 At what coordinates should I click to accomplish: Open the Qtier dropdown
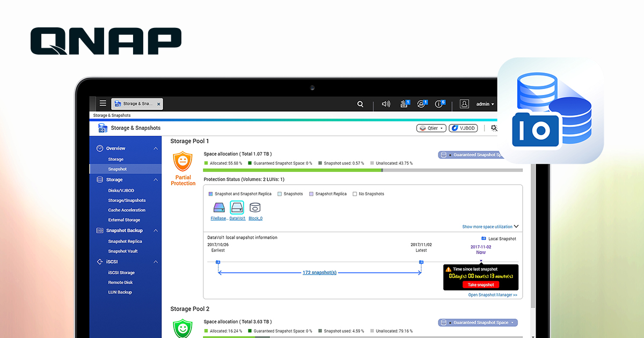tap(431, 128)
